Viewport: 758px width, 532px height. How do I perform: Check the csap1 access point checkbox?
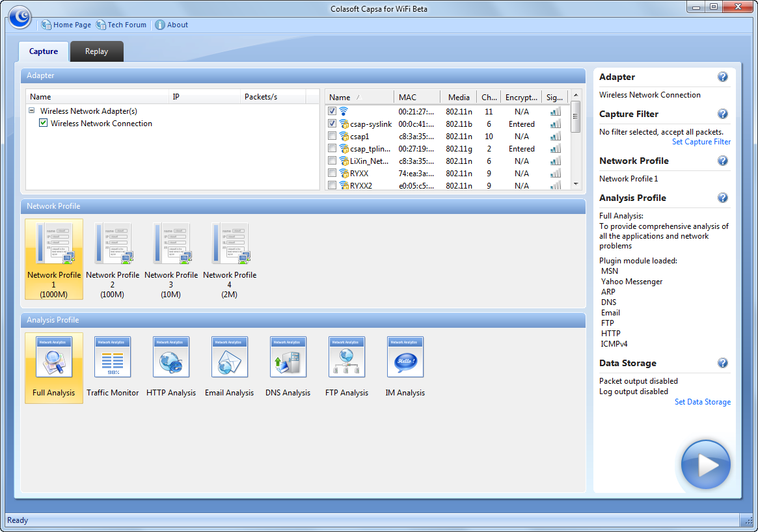[332, 136]
